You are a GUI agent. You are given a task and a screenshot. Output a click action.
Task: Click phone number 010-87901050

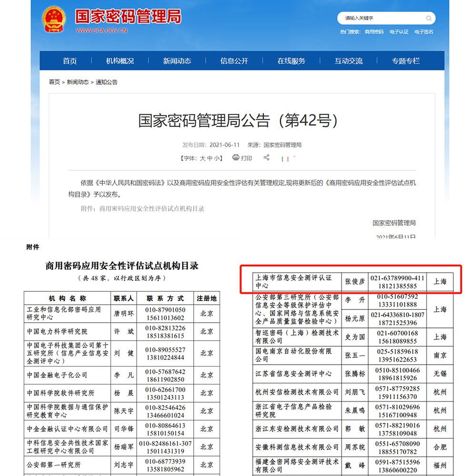[x=165, y=310]
